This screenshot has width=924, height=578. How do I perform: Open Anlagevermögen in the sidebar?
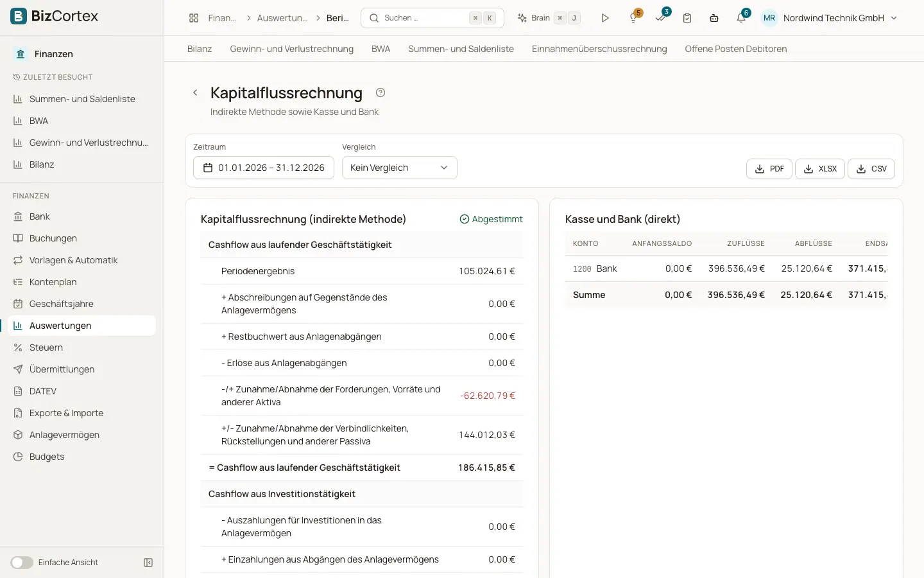pyautogui.click(x=82, y=435)
